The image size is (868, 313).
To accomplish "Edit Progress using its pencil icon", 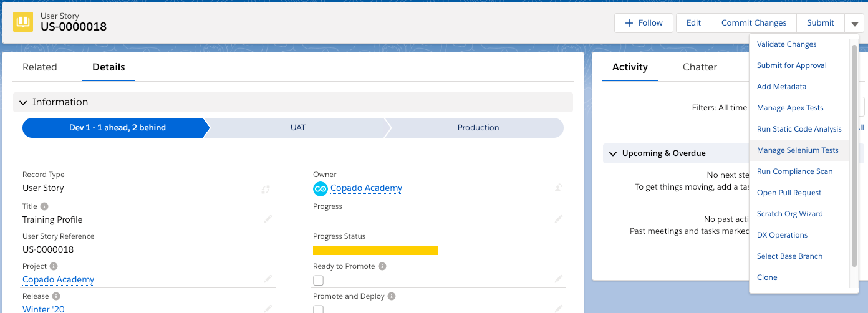I will 559,219.
